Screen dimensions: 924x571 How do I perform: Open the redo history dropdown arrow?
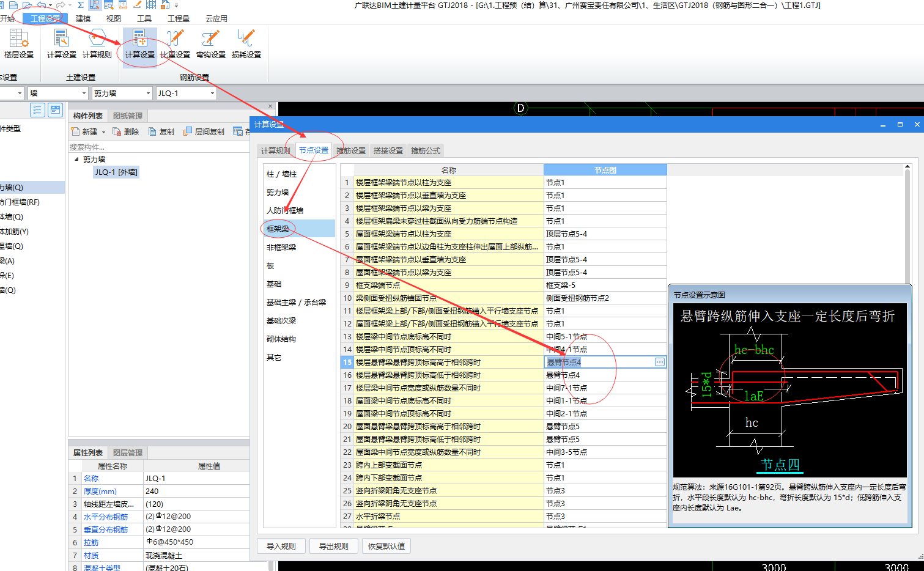click(x=70, y=5)
